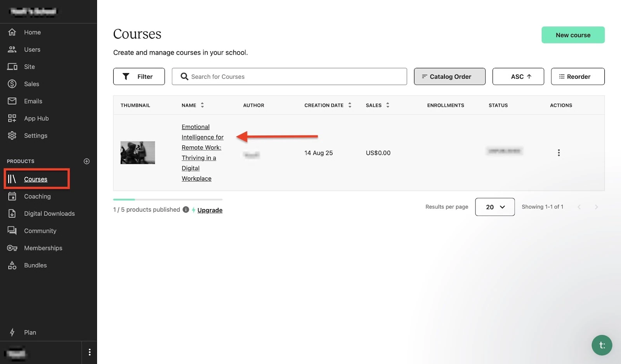Image resolution: width=621 pixels, height=364 pixels.
Task: Click the lightning bolt Plan icon
Action: click(12, 332)
